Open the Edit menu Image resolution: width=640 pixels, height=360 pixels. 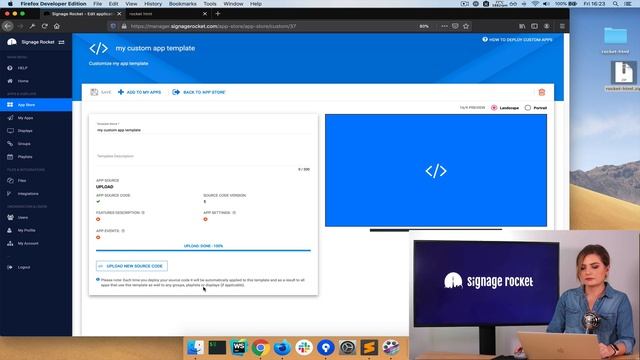click(x=113, y=4)
